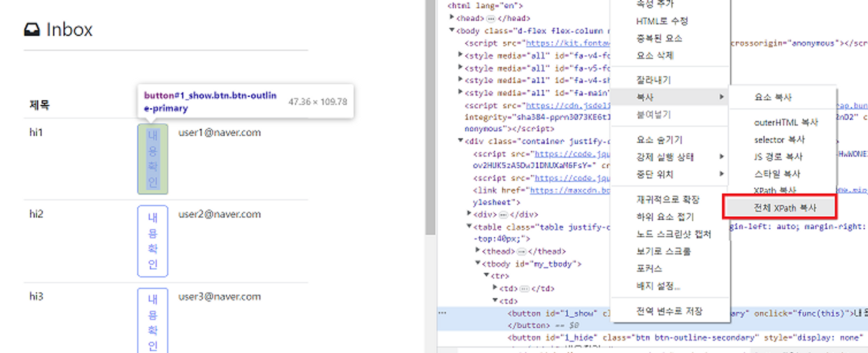Choose '재귀적으로 확장' menu entry
This screenshot has height=353, width=868.
point(670,199)
